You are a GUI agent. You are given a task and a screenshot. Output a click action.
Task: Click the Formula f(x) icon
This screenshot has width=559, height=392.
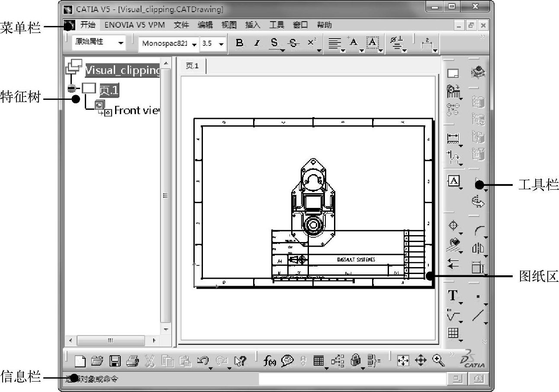tap(269, 361)
